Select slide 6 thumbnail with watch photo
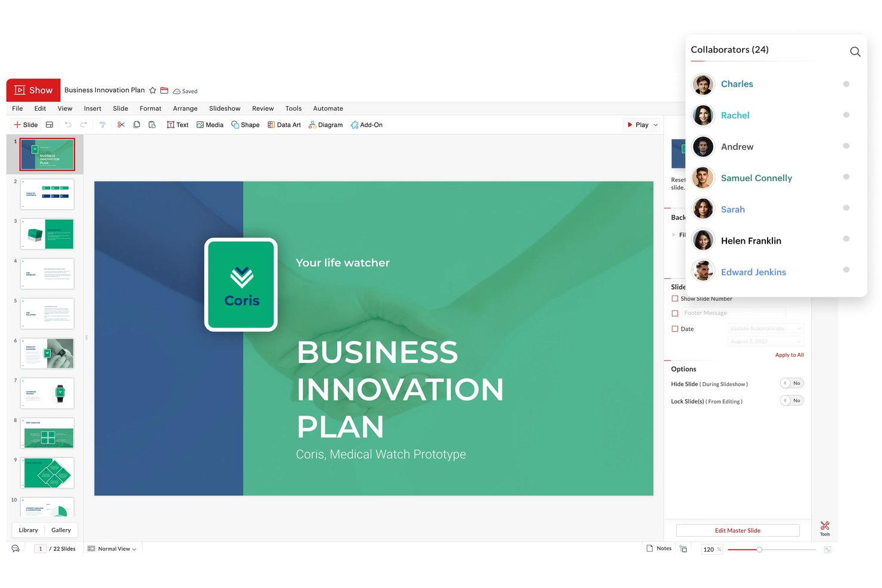 coord(47,353)
